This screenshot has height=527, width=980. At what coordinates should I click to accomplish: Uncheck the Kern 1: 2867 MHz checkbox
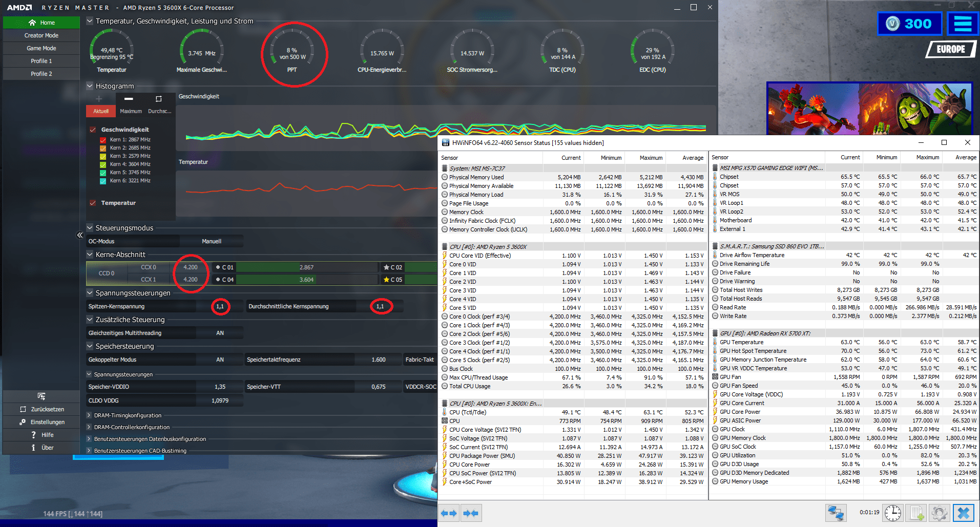point(103,140)
